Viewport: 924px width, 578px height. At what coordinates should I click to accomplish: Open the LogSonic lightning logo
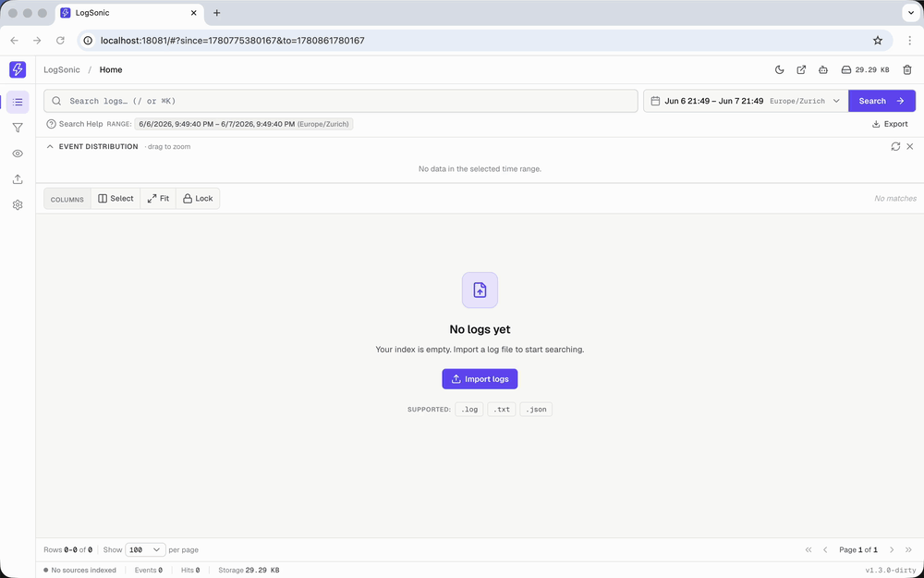pos(18,69)
